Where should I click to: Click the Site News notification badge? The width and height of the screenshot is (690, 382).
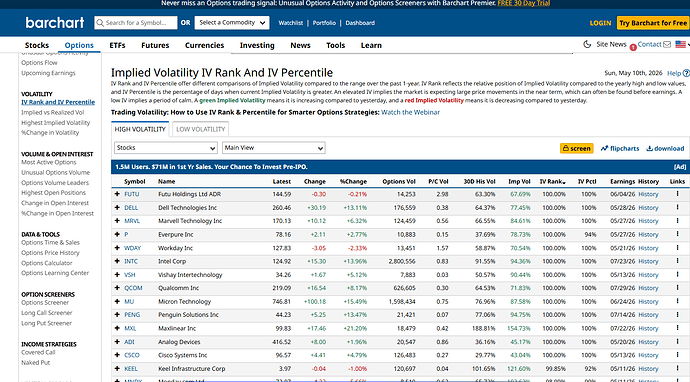633,48
